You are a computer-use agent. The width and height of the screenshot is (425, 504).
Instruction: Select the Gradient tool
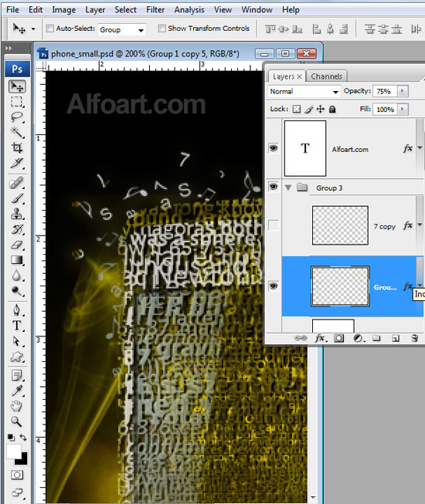point(16,260)
